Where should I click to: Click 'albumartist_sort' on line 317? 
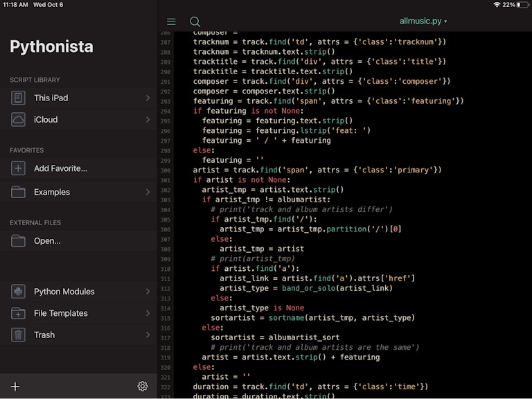tap(304, 337)
